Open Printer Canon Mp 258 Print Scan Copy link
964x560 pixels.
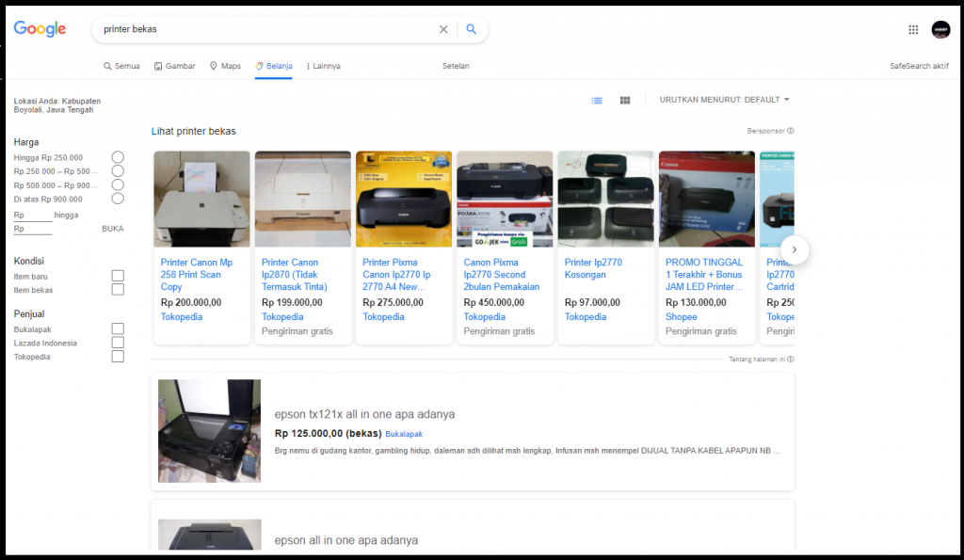(x=197, y=275)
